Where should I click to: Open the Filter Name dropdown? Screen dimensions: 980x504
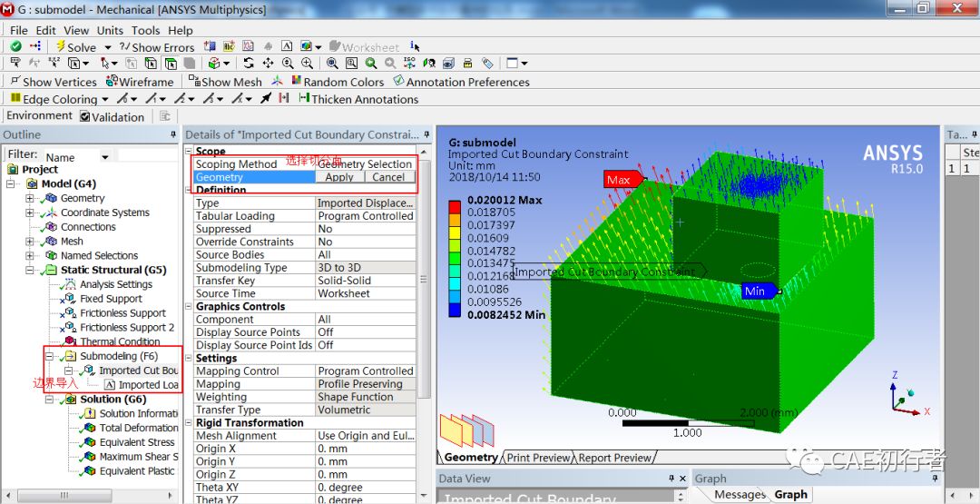(105, 157)
